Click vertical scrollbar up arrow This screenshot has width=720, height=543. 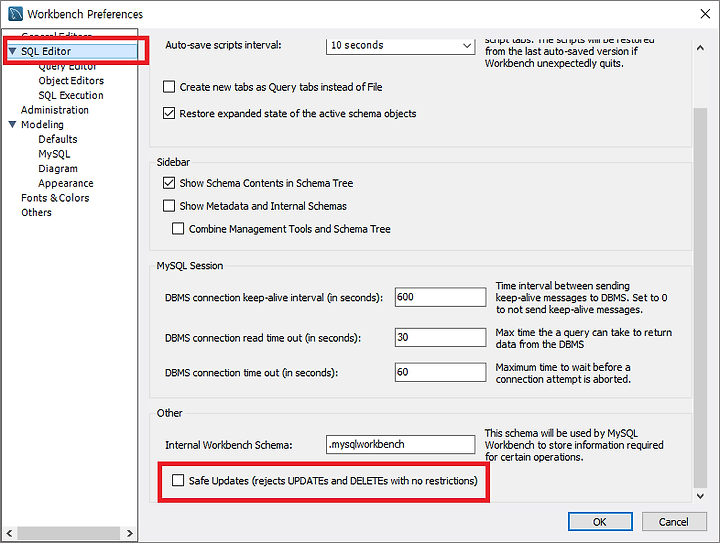click(700, 48)
